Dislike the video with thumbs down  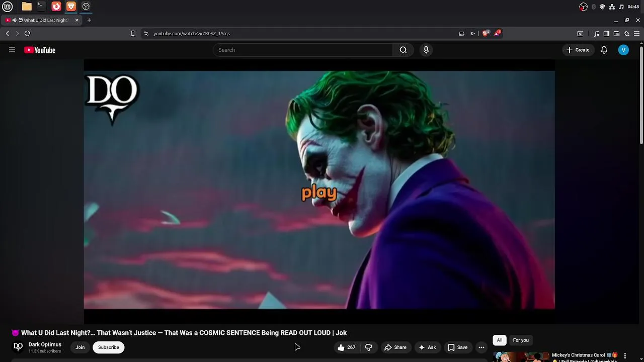[x=369, y=347]
